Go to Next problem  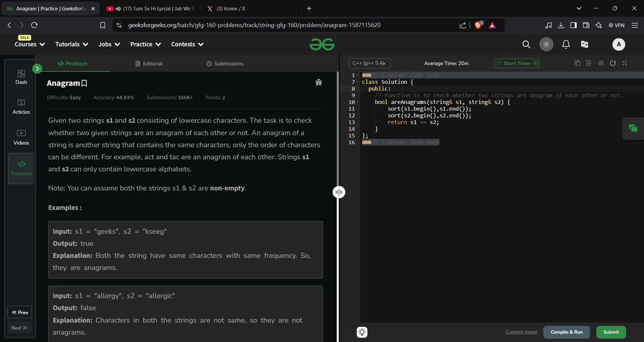coord(19,328)
